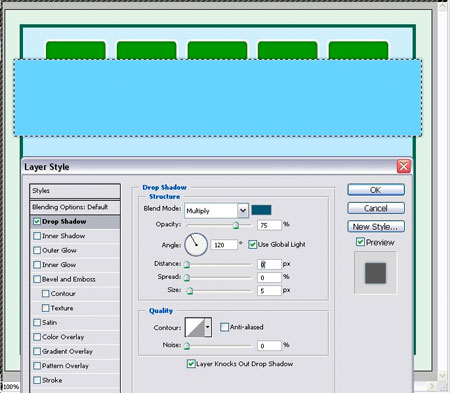Toggle the Preview checkbox
This screenshot has width=450, height=393.
pos(360,242)
